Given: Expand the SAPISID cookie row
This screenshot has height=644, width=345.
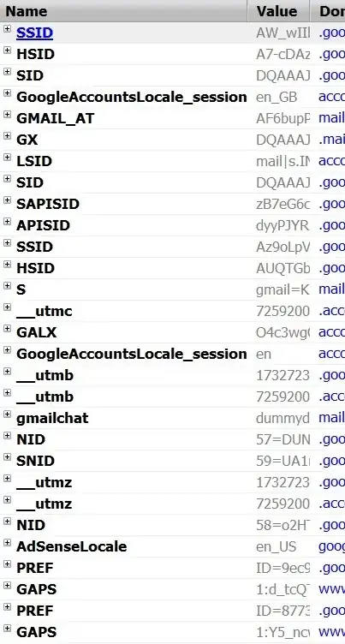Looking at the screenshot, I should point(7,200).
